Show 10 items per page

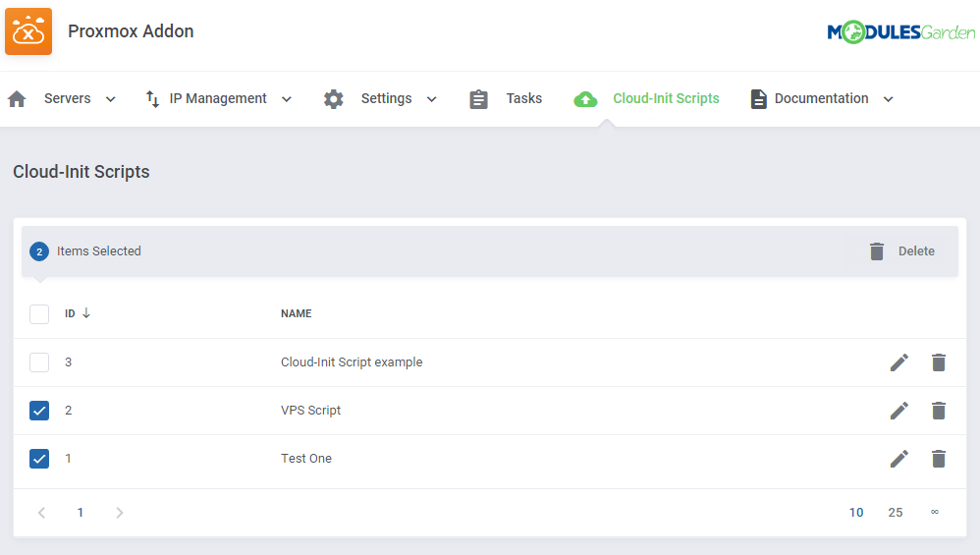856,513
